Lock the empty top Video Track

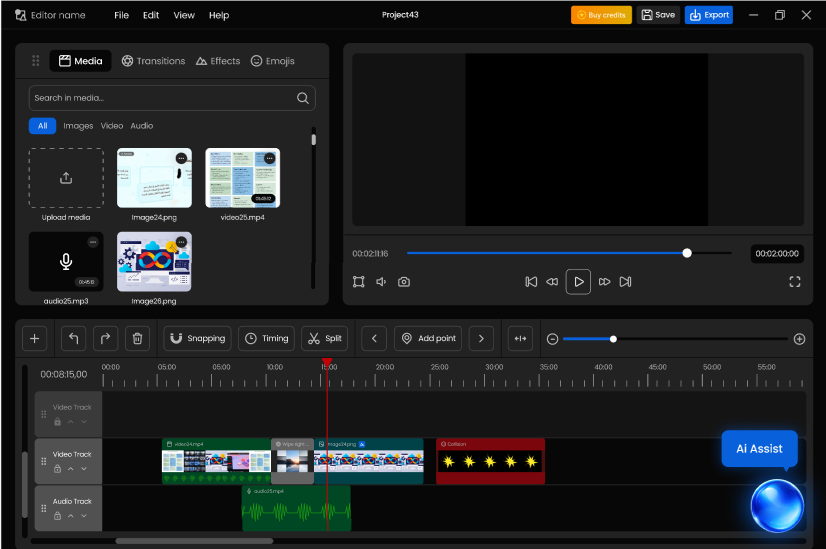tap(57, 421)
